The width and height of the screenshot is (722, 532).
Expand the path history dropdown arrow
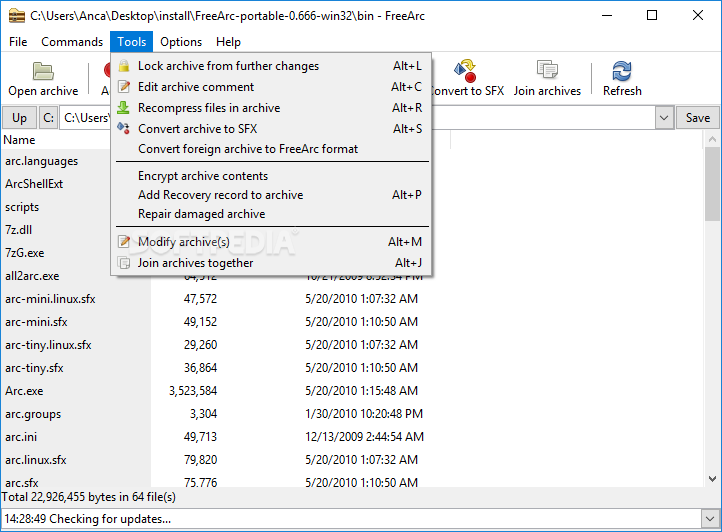pyautogui.click(x=664, y=118)
